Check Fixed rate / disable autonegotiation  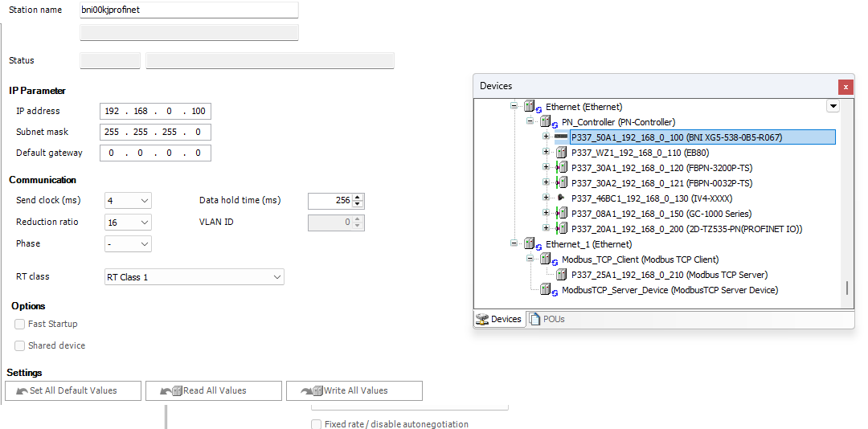pyautogui.click(x=317, y=424)
